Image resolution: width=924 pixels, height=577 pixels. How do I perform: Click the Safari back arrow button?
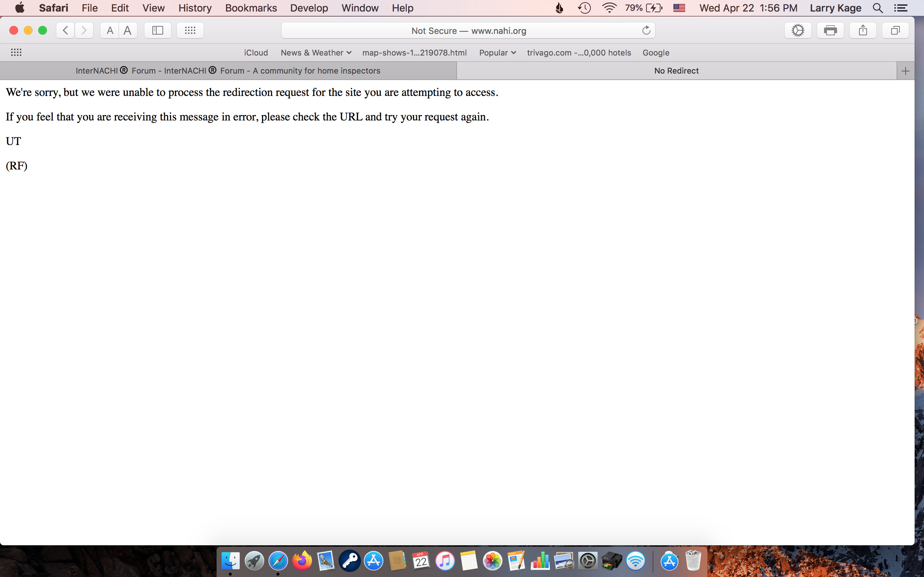pos(65,31)
